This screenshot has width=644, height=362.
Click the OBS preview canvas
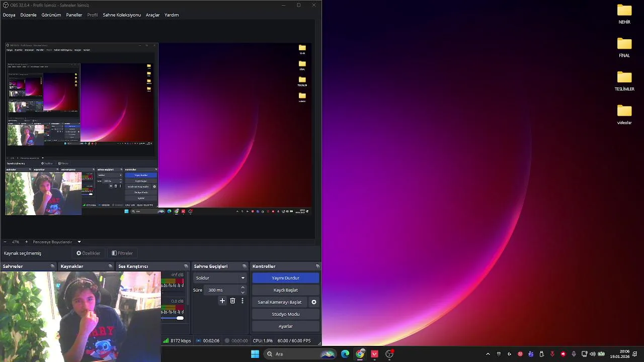[158, 130]
